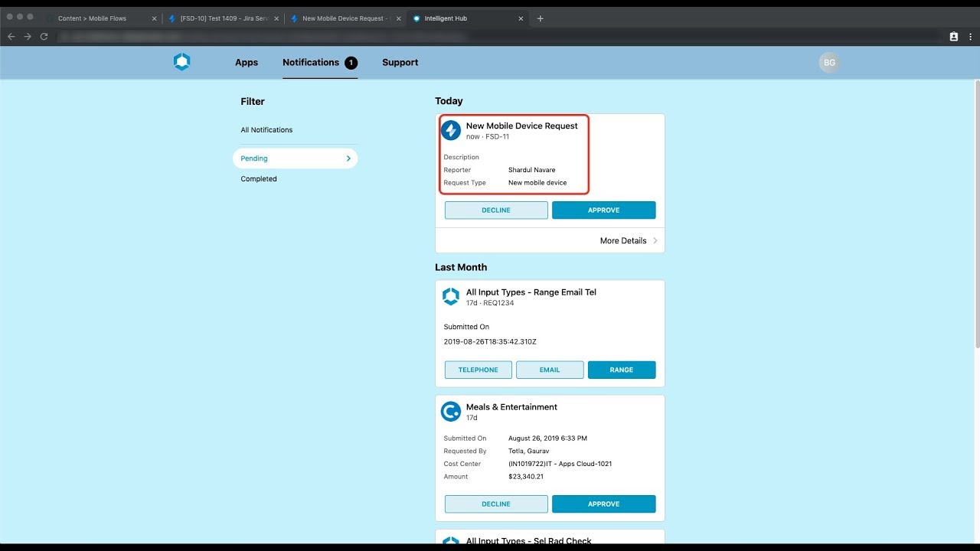
Task: Open the BG user avatar menu
Action: [x=829, y=63]
